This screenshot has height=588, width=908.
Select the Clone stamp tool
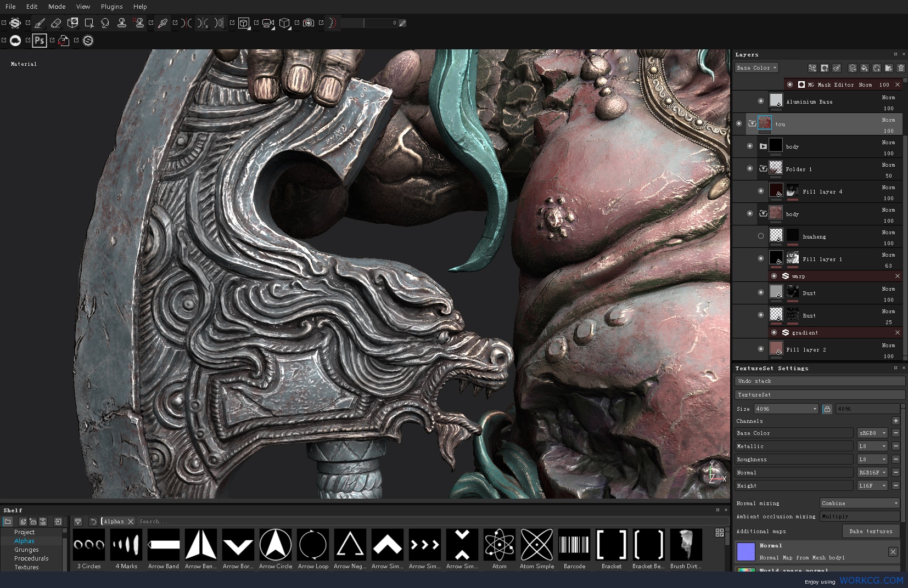pos(122,23)
